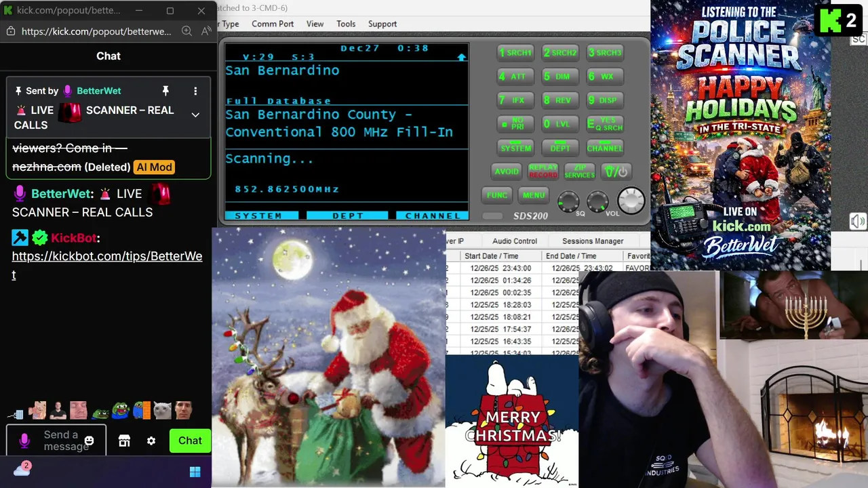Click the REPLAY RECORD key
Viewport: 868px width, 488px height.
point(542,171)
